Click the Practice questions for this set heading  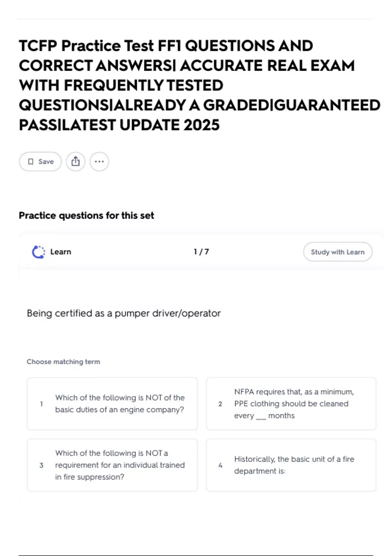pyautogui.click(x=87, y=216)
